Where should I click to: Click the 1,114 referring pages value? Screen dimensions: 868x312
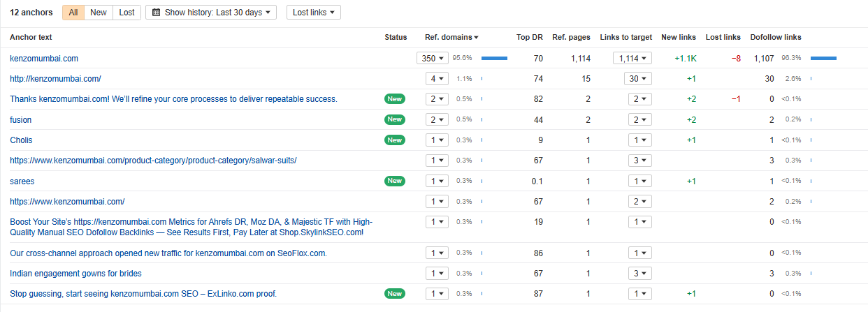580,59
